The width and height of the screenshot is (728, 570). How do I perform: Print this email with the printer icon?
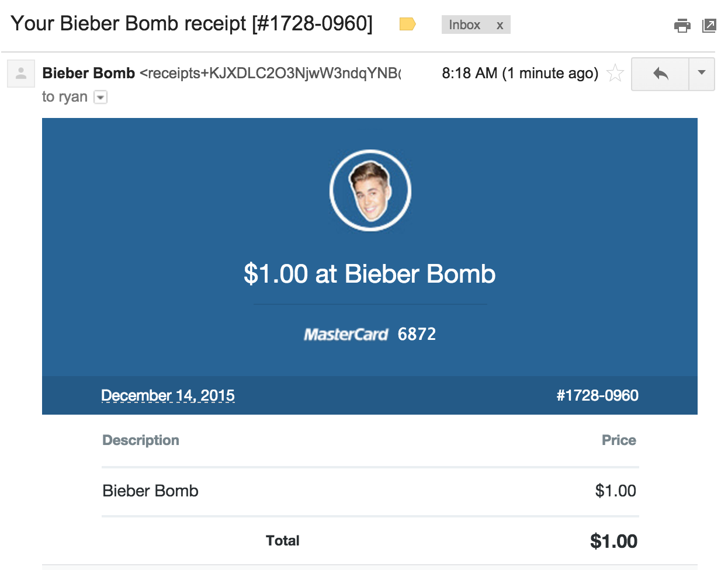(682, 26)
